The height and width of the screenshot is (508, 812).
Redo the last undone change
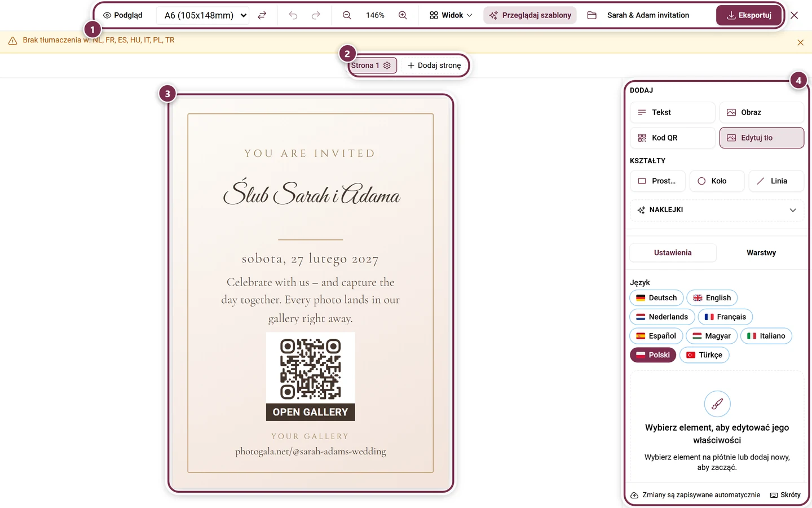coord(316,15)
